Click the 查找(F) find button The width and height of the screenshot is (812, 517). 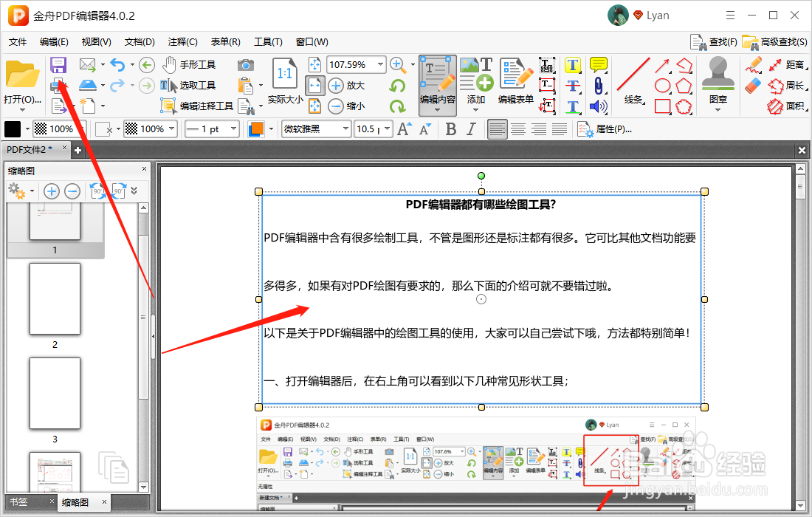tap(714, 42)
